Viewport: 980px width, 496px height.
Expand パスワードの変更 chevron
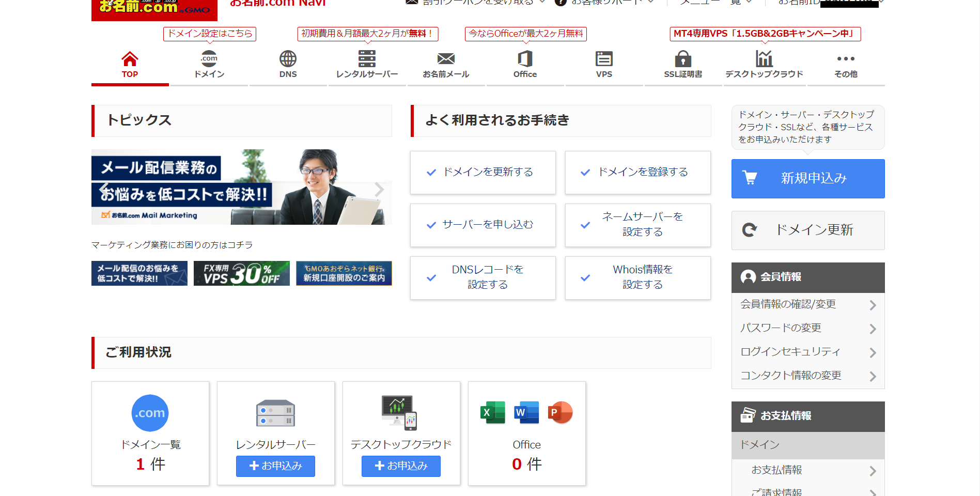873,329
